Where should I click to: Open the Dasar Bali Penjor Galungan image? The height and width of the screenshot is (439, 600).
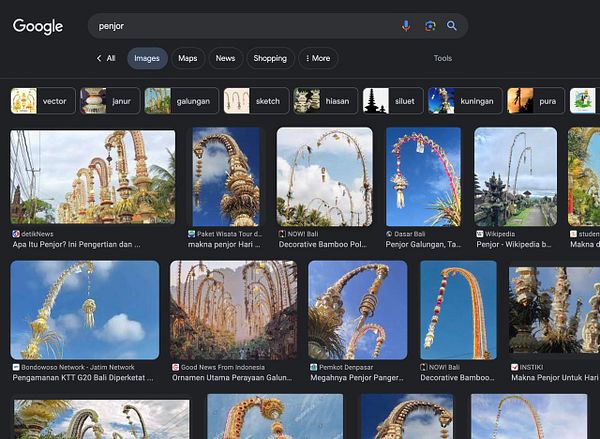click(423, 176)
